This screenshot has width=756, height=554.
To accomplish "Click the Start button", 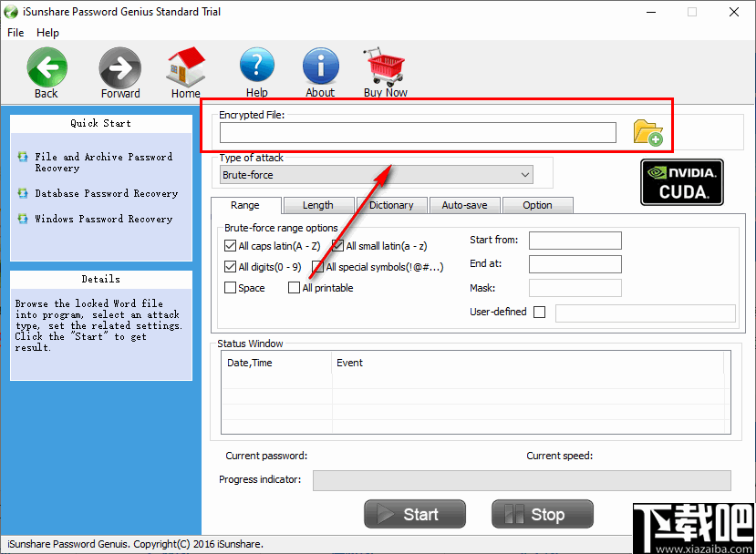I will [415, 514].
